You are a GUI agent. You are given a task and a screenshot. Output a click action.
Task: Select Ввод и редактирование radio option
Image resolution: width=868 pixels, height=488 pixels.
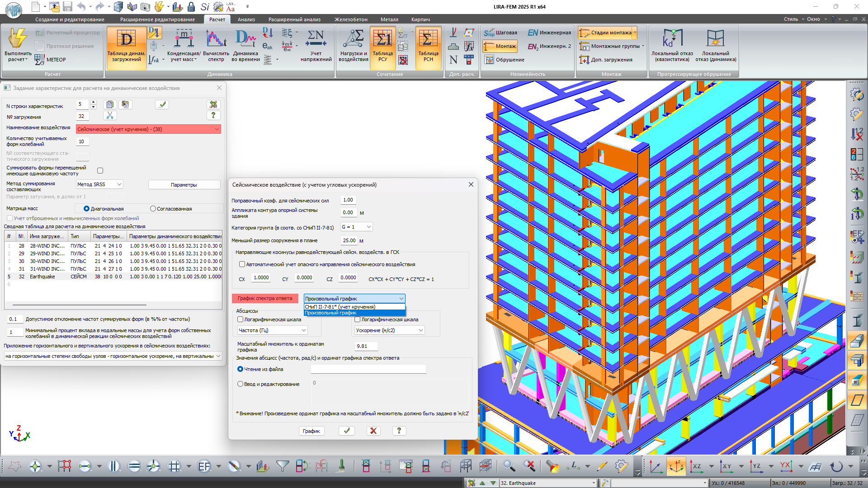point(241,384)
